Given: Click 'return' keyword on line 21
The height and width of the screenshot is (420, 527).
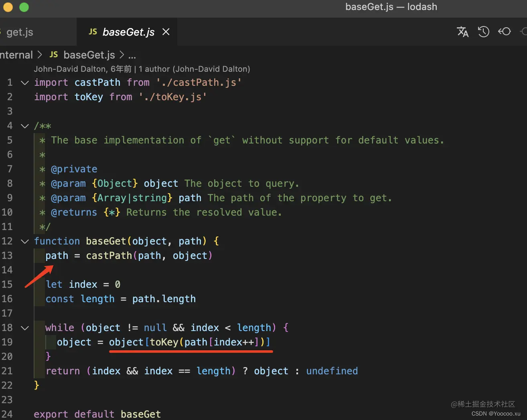Looking at the screenshot, I should point(63,371).
